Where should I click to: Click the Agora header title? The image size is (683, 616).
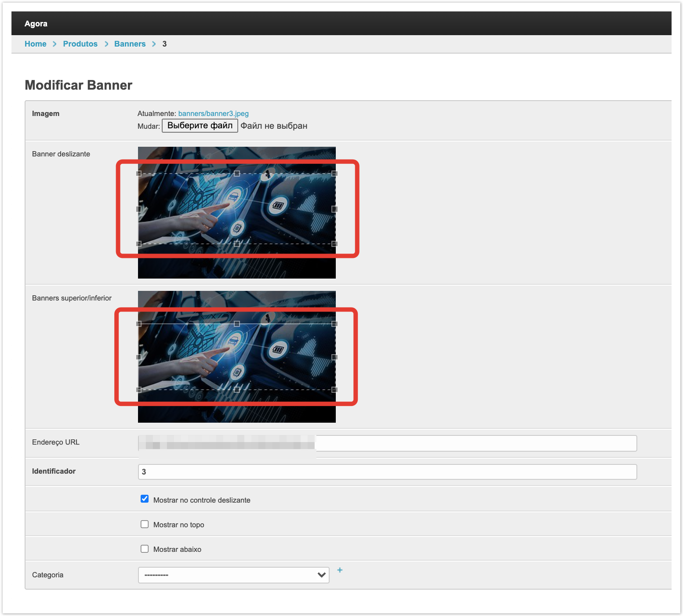coord(36,24)
